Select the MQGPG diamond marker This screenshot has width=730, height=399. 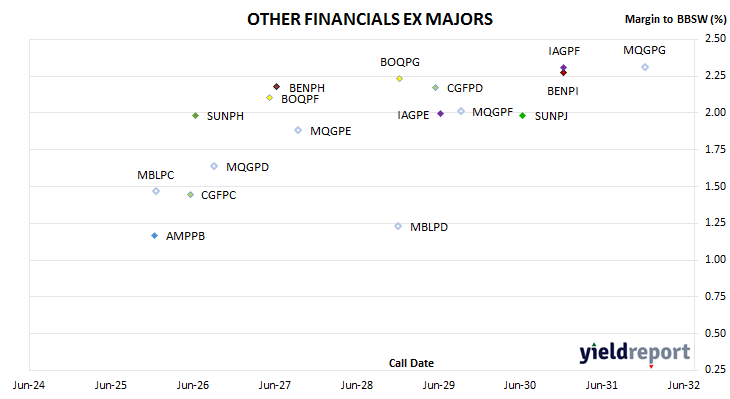pyautogui.click(x=645, y=68)
